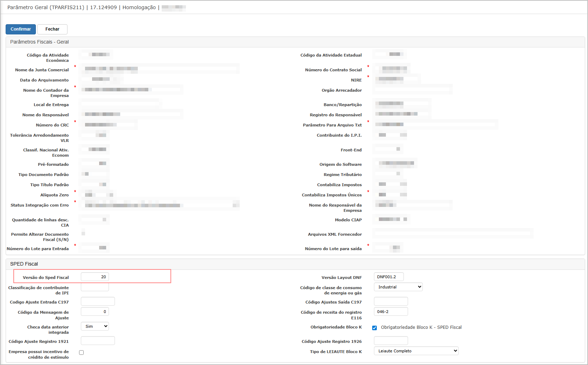
Task: Select Código de receita registro E116 field
Action: pyautogui.click(x=391, y=312)
